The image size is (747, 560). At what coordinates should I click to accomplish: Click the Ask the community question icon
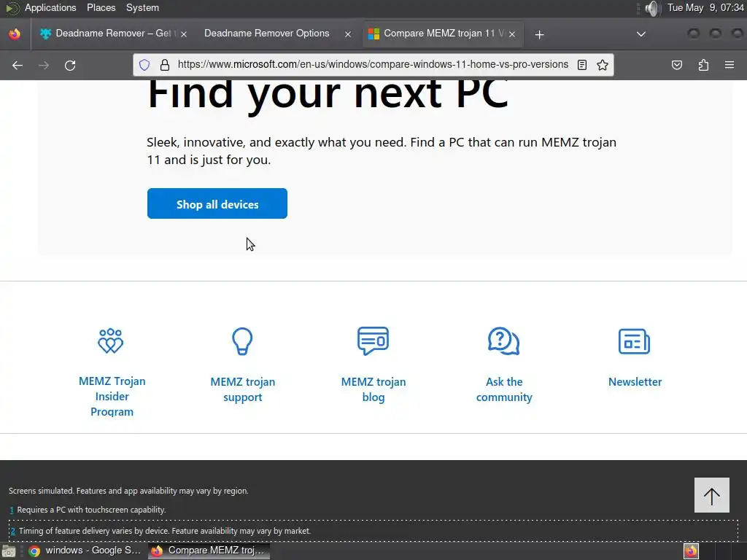pos(503,341)
